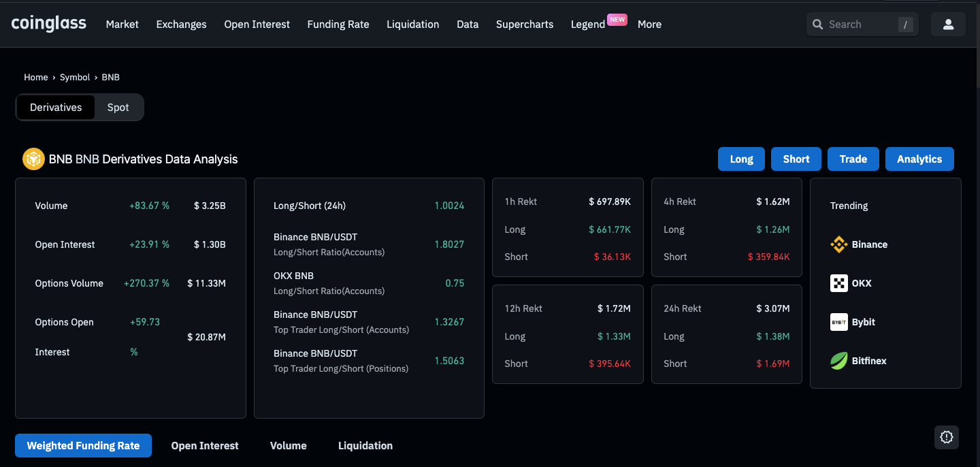
Task: Select the Derivatives toggle
Action: (x=56, y=108)
